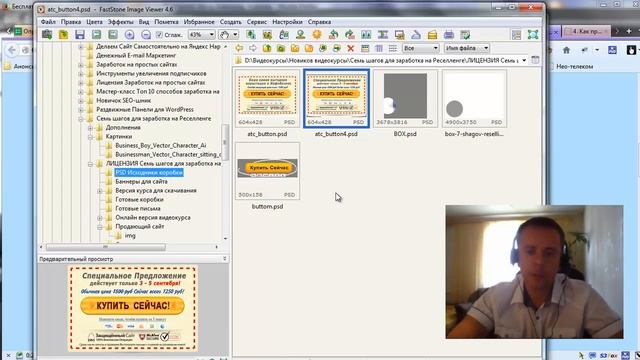Select the box-7-shagov-reselli thumbnail

(474, 99)
